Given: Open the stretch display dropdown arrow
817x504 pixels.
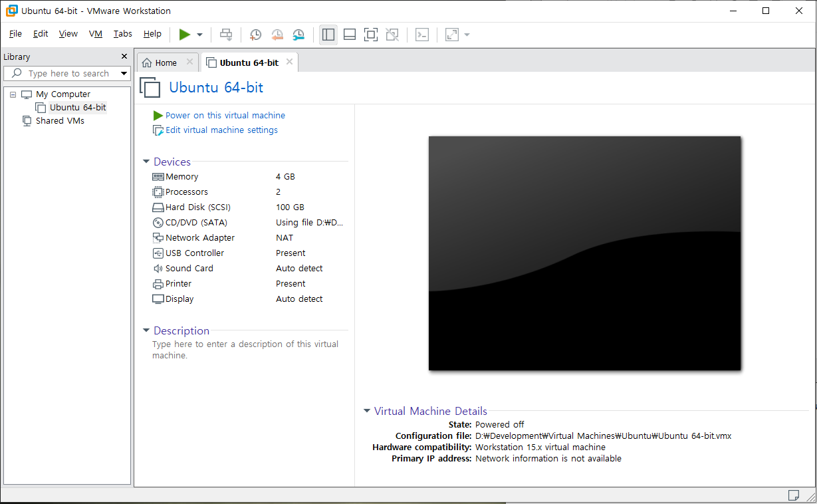Looking at the screenshot, I should (x=467, y=35).
